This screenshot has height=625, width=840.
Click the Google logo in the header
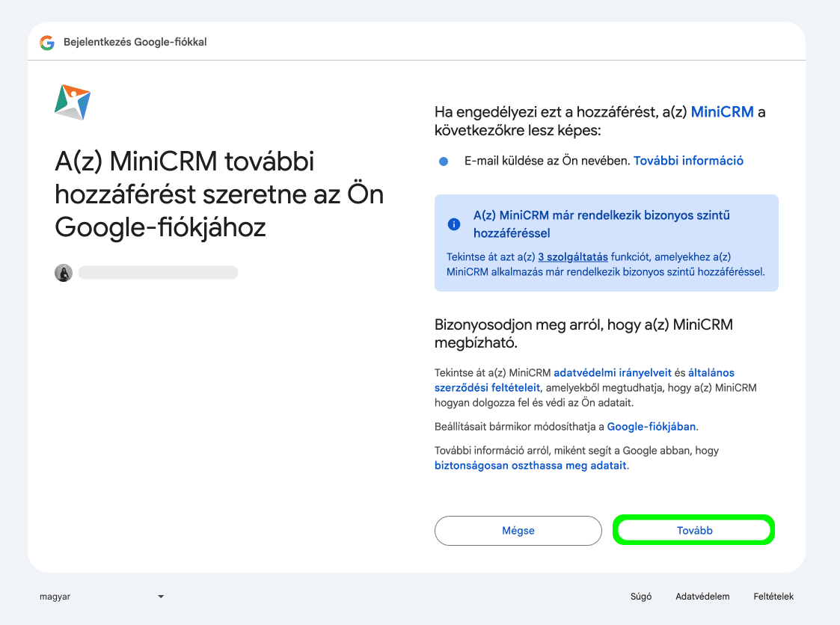coord(47,43)
